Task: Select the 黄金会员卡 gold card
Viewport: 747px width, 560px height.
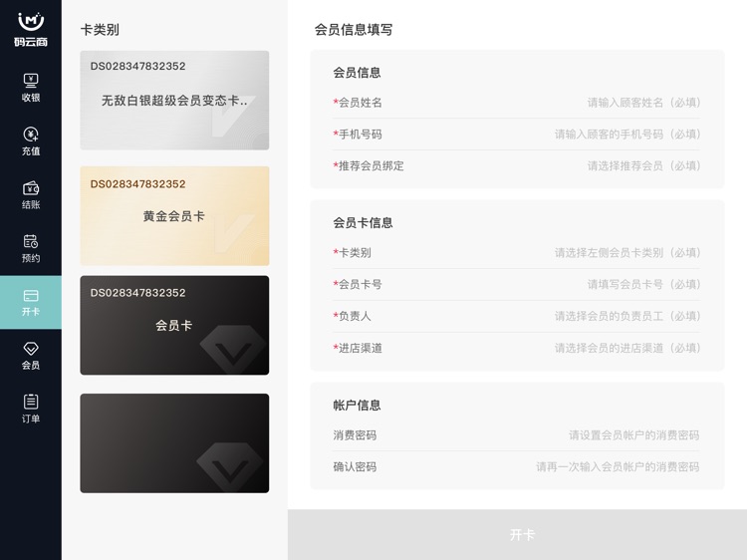Action: coord(174,216)
